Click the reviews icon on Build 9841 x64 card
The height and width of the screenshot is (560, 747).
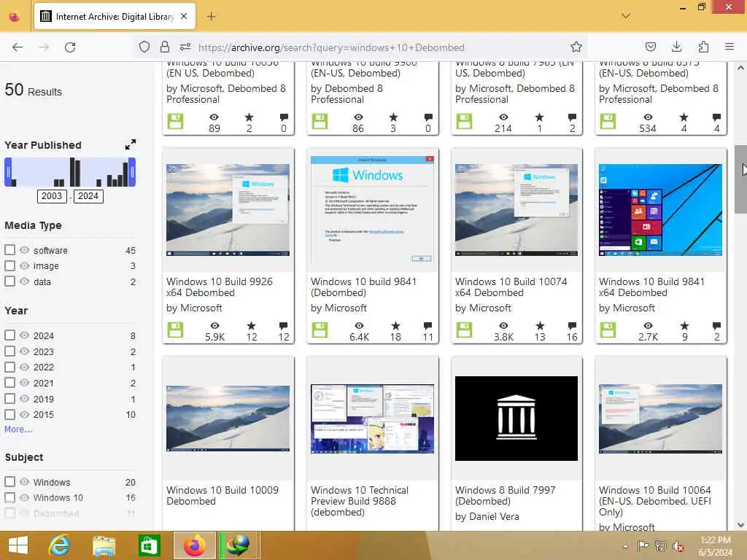[x=716, y=326]
